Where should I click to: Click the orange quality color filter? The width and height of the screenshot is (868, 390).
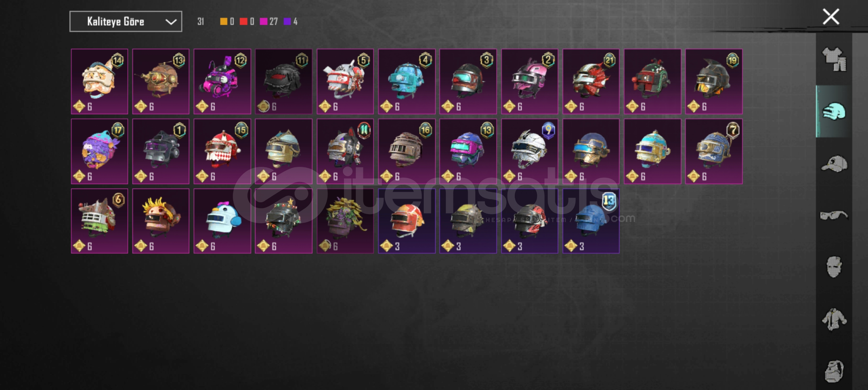(x=227, y=22)
